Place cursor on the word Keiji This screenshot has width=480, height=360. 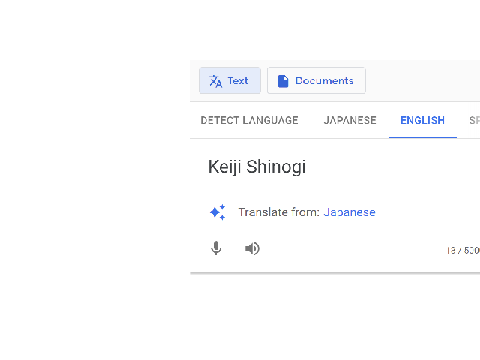(224, 167)
